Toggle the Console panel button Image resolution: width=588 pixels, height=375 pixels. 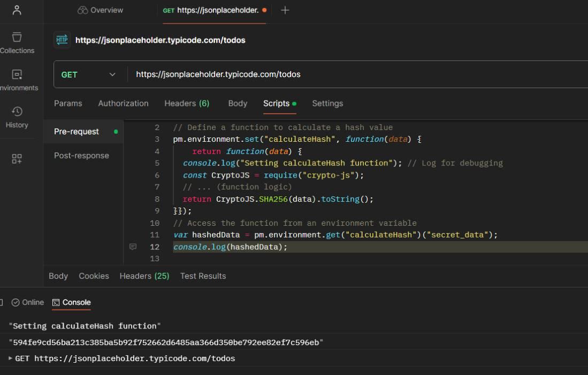coord(72,302)
